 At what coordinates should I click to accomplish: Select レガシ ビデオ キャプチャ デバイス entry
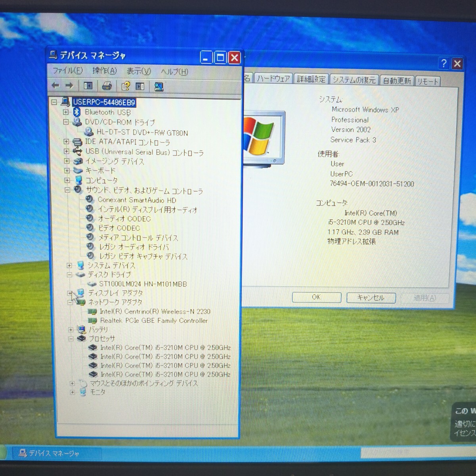(143, 256)
